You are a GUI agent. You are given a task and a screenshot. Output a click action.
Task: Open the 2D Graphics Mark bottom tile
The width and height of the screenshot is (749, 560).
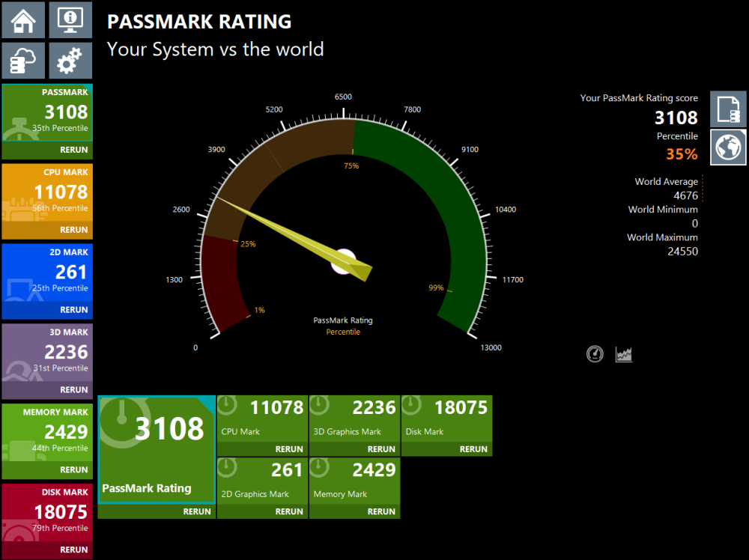262,481
